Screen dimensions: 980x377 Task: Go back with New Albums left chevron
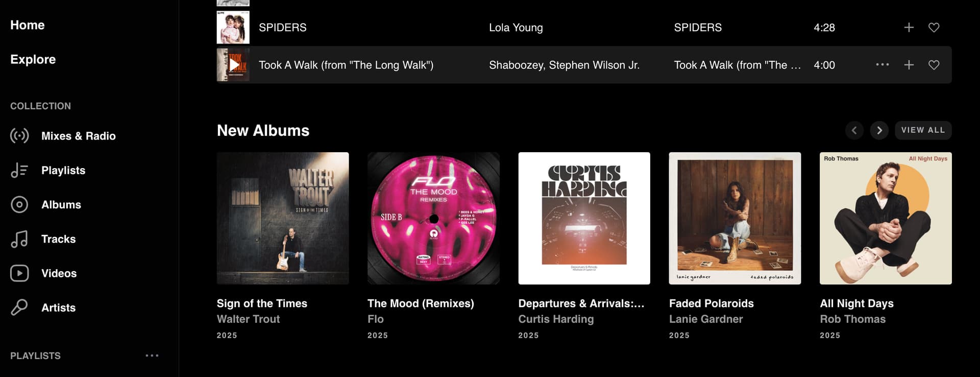point(854,130)
